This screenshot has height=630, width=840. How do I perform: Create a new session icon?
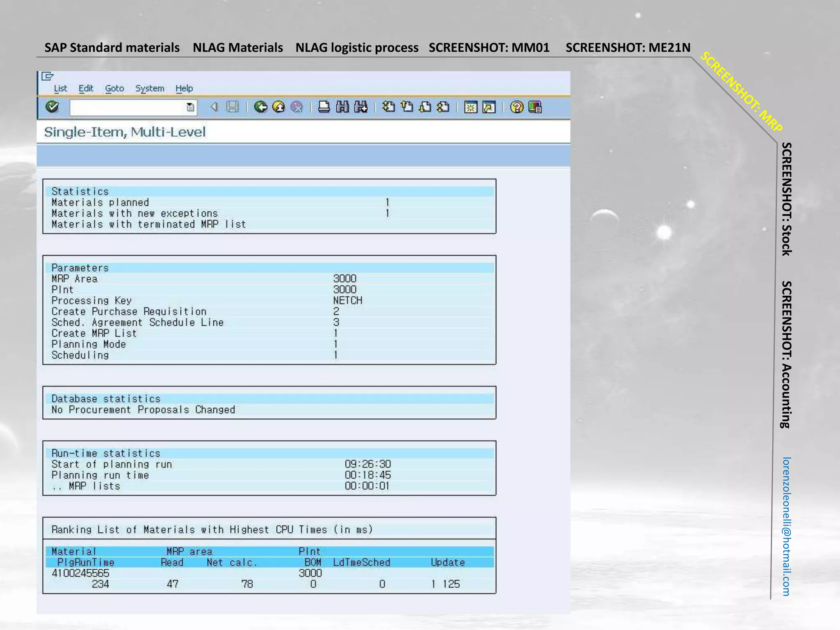pos(471,107)
